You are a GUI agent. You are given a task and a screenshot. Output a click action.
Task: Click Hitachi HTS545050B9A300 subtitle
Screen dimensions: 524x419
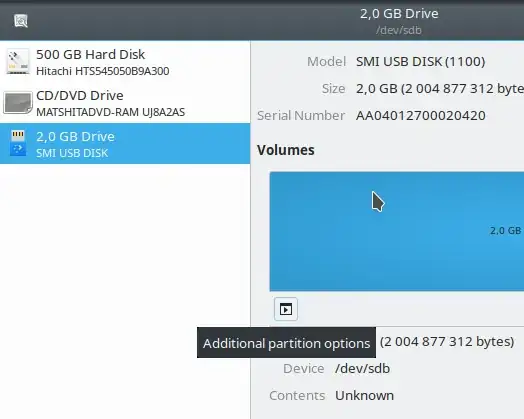pyautogui.click(x=103, y=71)
